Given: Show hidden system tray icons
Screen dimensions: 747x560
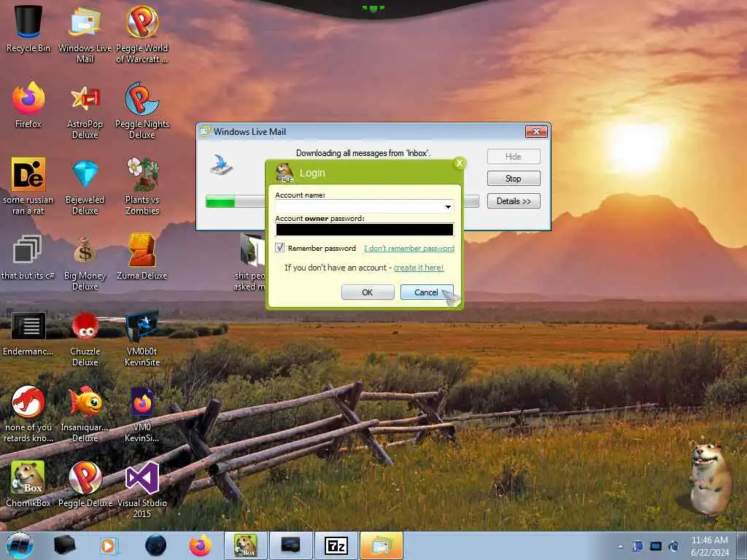Looking at the screenshot, I should coord(620,547).
